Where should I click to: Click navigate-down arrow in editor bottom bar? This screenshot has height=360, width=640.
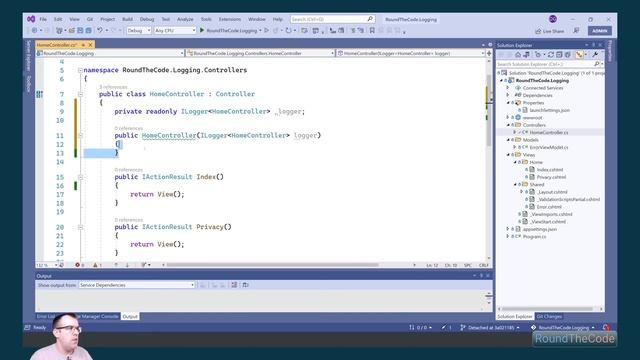(127, 265)
